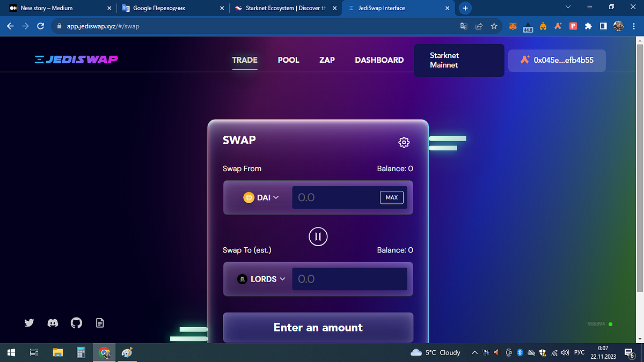
Task: Open JediSwap's Twitter page
Action: 29,322
